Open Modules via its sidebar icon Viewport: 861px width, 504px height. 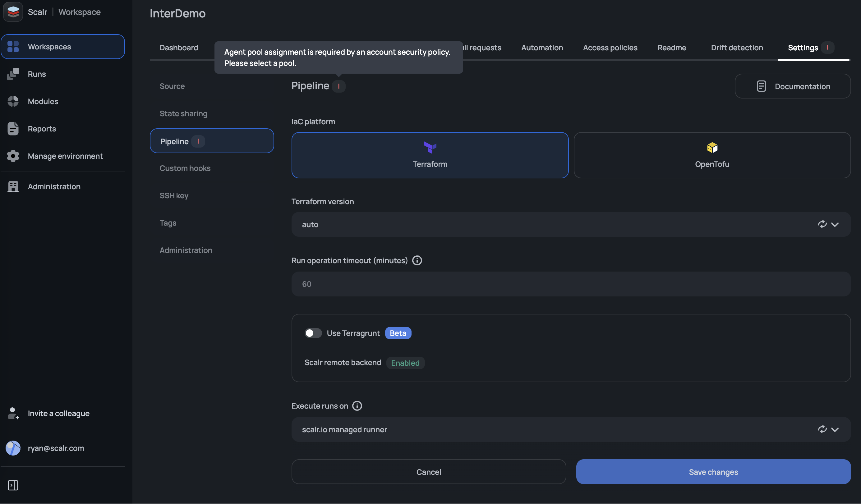13,101
